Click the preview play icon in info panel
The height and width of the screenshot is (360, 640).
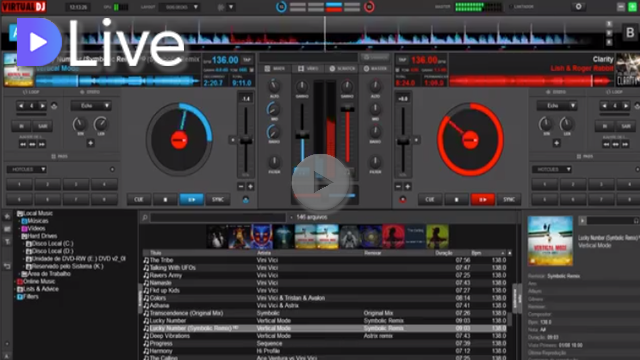click(582, 221)
